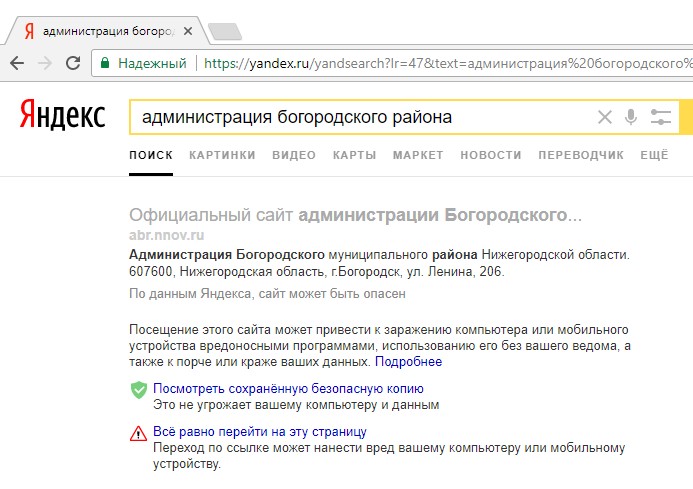The width and height of the screenshot is (693, 489).
Task: Go to the Карты tab
Action: click(x=354, y=155)
